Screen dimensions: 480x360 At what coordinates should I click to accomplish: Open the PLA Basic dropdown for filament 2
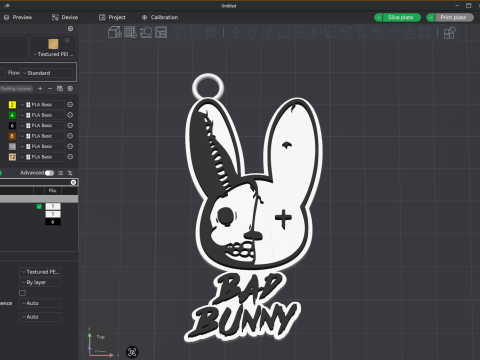coord(42,105)
